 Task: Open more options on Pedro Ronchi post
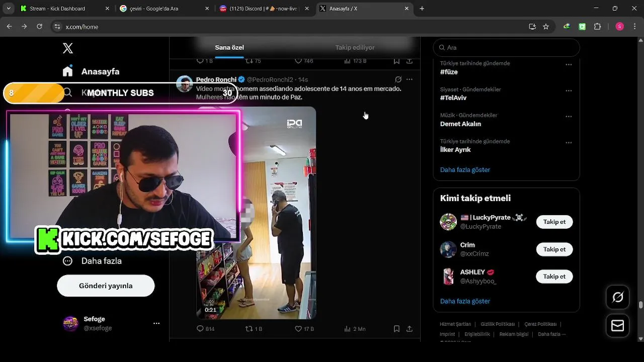coord(410,79)
